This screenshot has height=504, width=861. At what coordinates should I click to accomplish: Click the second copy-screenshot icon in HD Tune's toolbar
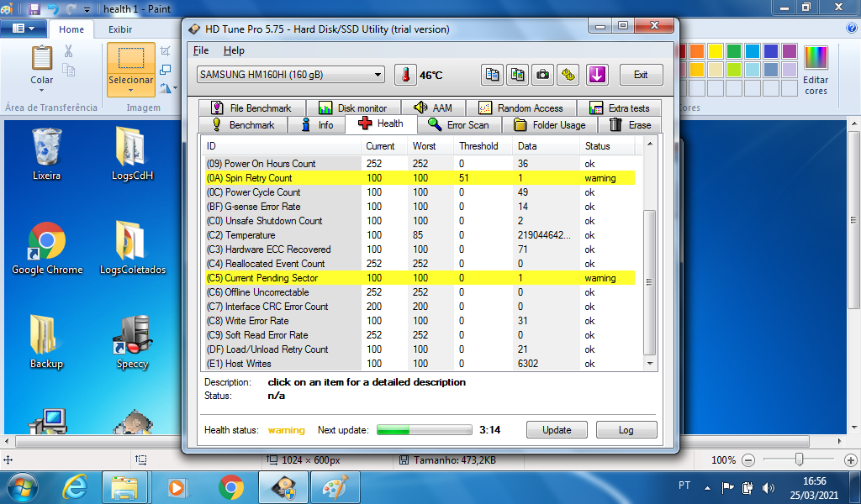pyautogui.click(x=517, y=75)
